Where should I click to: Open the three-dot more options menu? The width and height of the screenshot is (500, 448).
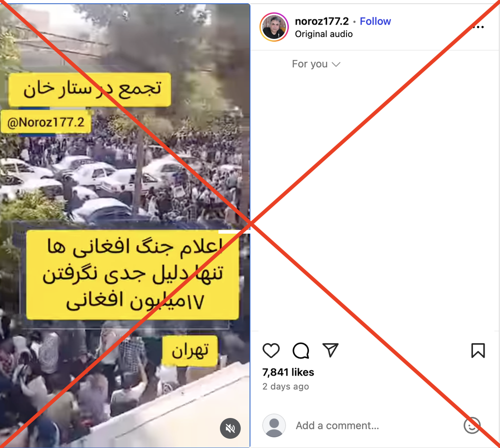(x=478, y=27)
